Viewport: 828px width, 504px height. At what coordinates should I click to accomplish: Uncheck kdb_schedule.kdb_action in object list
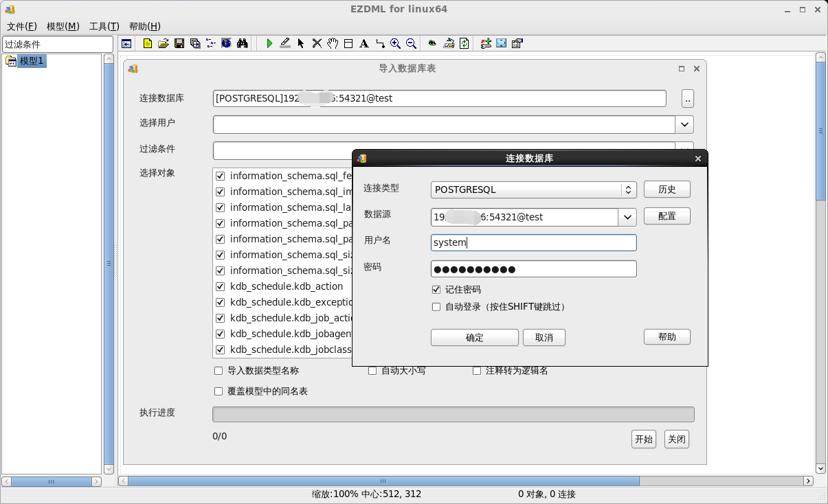click(221, 286)
